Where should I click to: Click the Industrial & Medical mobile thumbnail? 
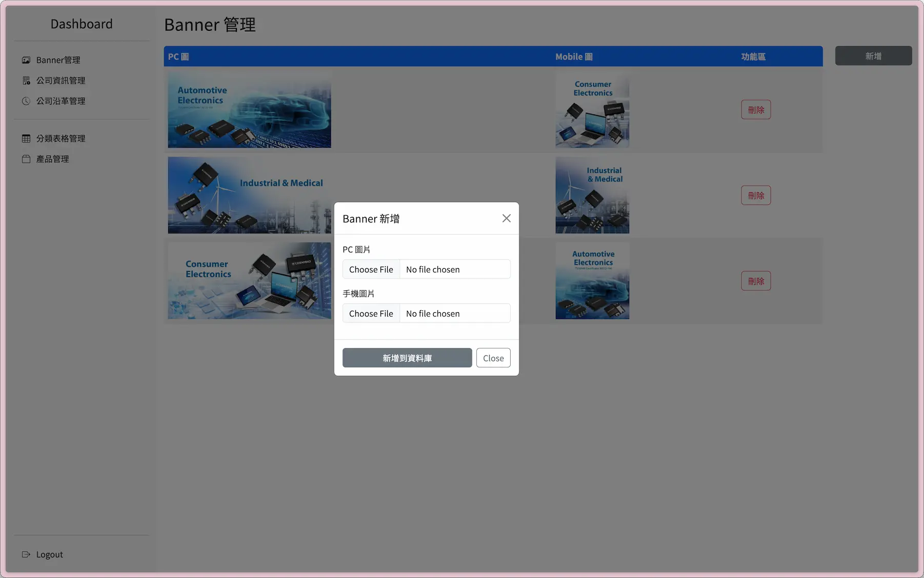592,195
